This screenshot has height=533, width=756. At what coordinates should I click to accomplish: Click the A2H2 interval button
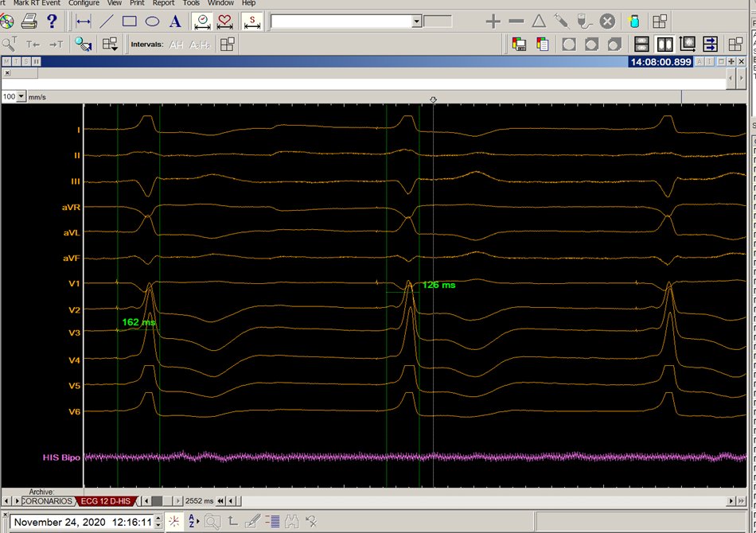pyautogui.click(x=200, y=45)
